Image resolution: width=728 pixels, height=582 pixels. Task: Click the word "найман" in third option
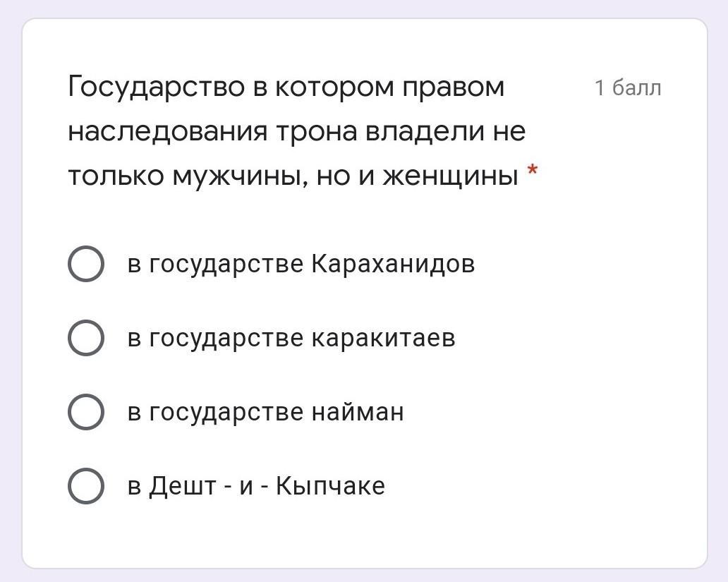[358, 412]
